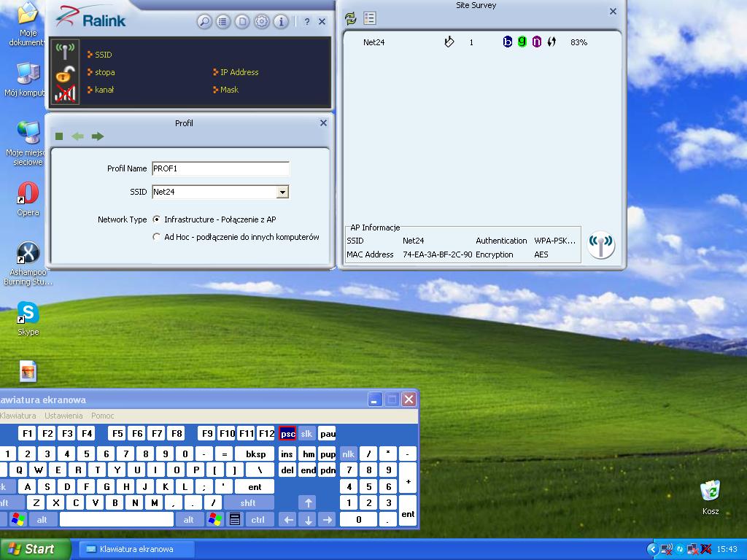This screenshot has height=560, width=747.
Task: Rescan networks with green refresh icon
Action: (x=351, y=18)
